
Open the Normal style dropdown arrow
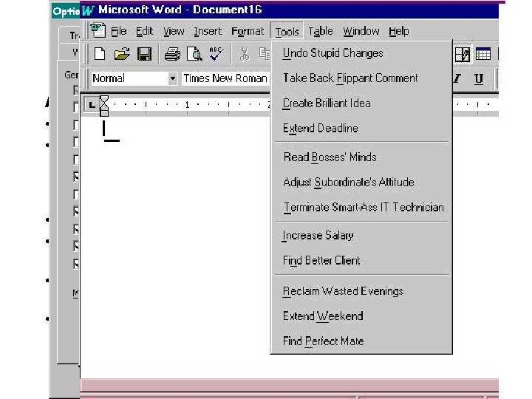tap(173, 78)
